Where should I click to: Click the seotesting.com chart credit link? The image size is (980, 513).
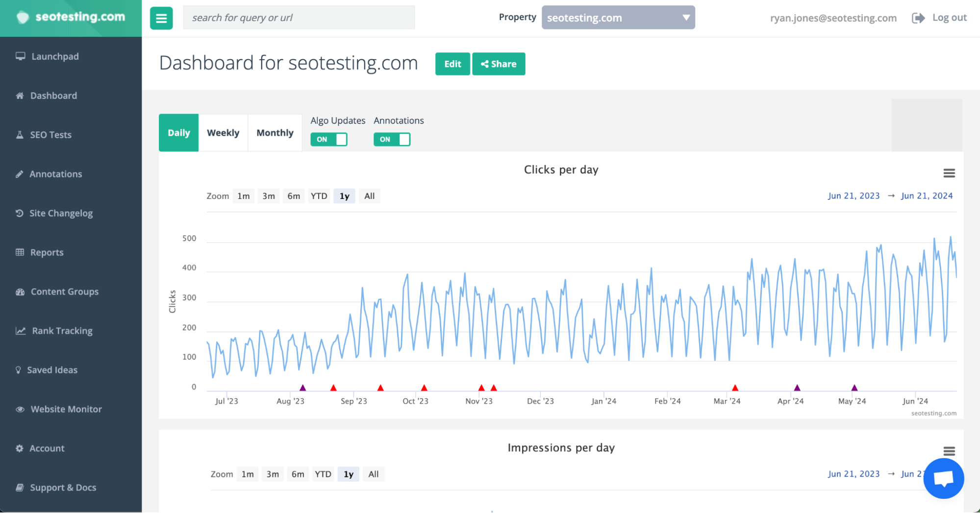(934, 414)
